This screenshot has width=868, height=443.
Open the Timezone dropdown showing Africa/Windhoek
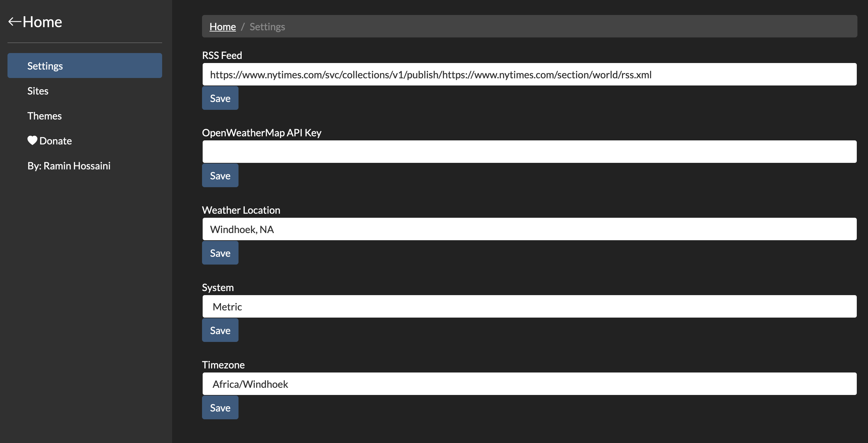pyautogui.click(x=529, y=384)
